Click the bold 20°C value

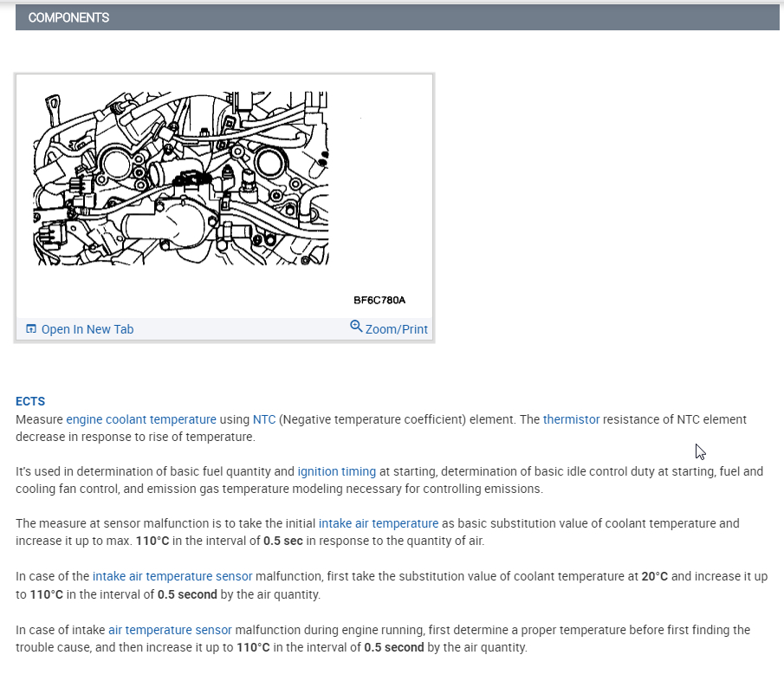655,576
